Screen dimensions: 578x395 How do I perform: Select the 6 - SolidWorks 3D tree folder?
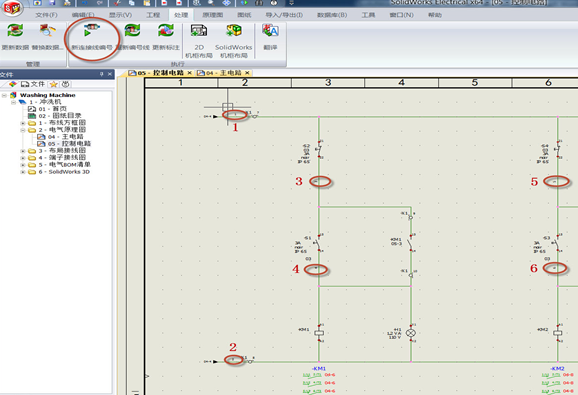65,172
